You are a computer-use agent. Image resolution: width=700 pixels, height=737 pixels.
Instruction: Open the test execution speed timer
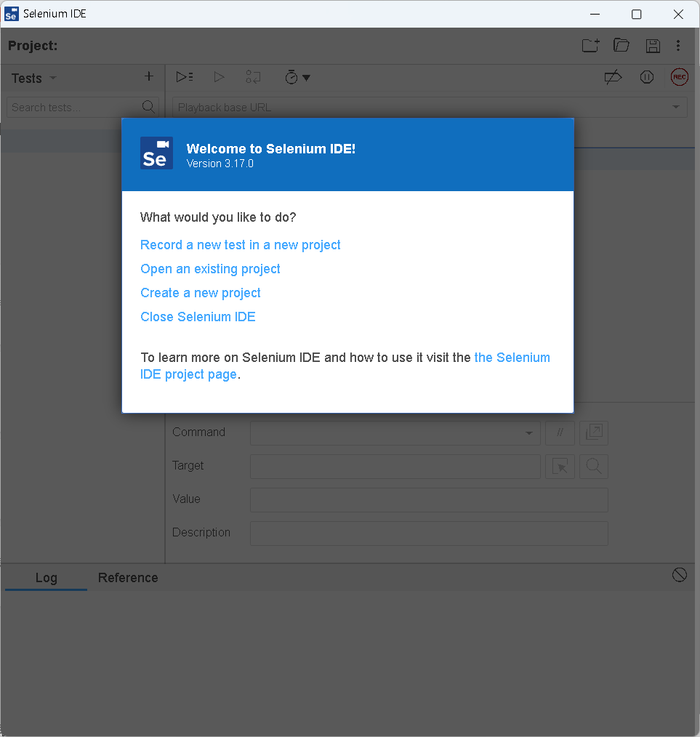click(297, 77)
